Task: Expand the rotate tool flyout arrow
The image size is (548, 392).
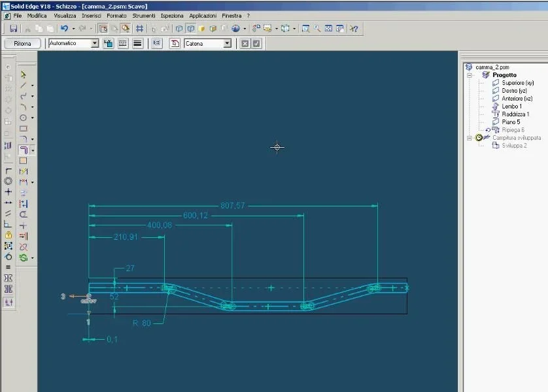Action: tap(33, 258)
